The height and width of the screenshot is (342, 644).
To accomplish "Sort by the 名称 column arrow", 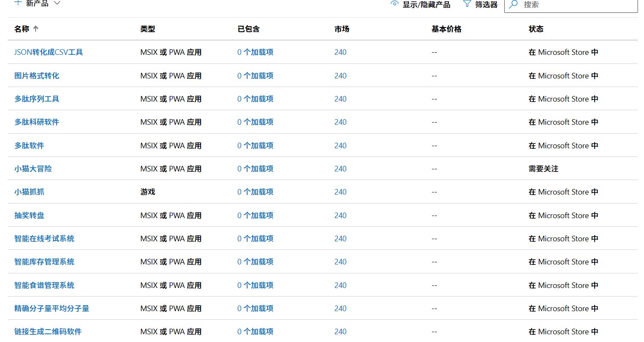I will [36, 29].
